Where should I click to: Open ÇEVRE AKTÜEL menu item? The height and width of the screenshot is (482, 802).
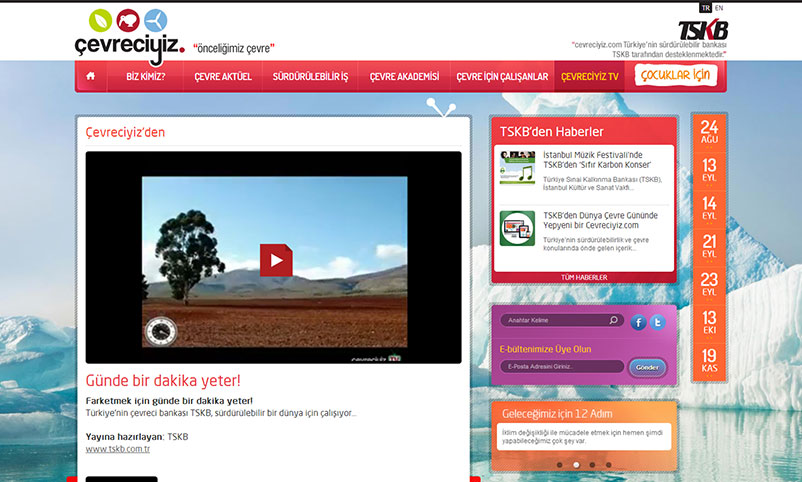(223, 77)
